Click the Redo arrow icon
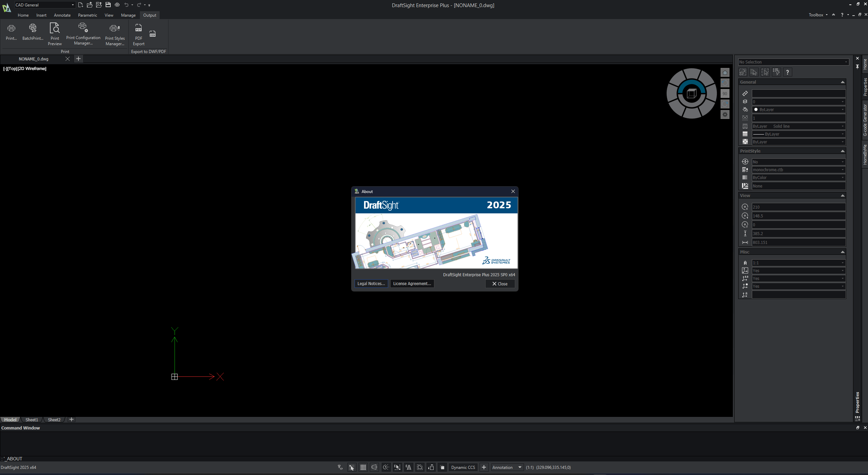 pos(139,5)
